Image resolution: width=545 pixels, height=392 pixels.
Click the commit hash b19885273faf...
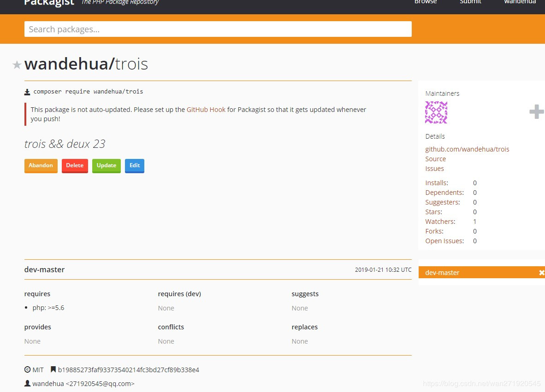coord(129,370)
